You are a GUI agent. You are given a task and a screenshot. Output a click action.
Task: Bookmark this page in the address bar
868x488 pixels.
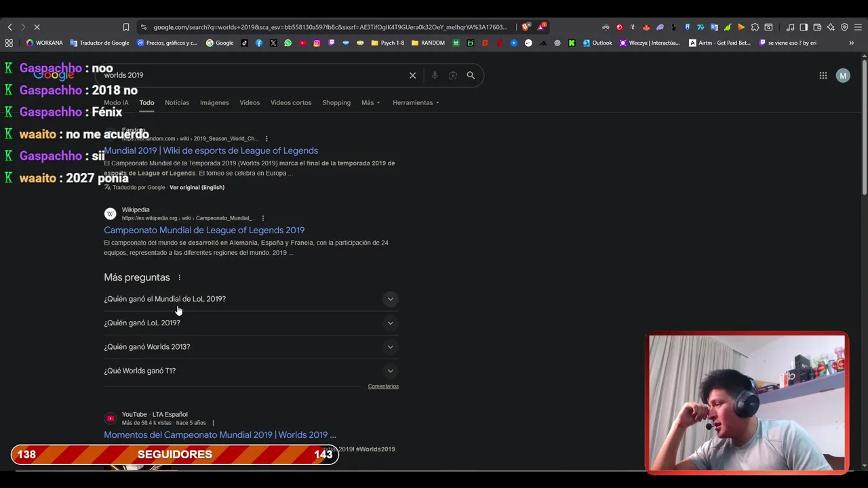click(125, 27)
